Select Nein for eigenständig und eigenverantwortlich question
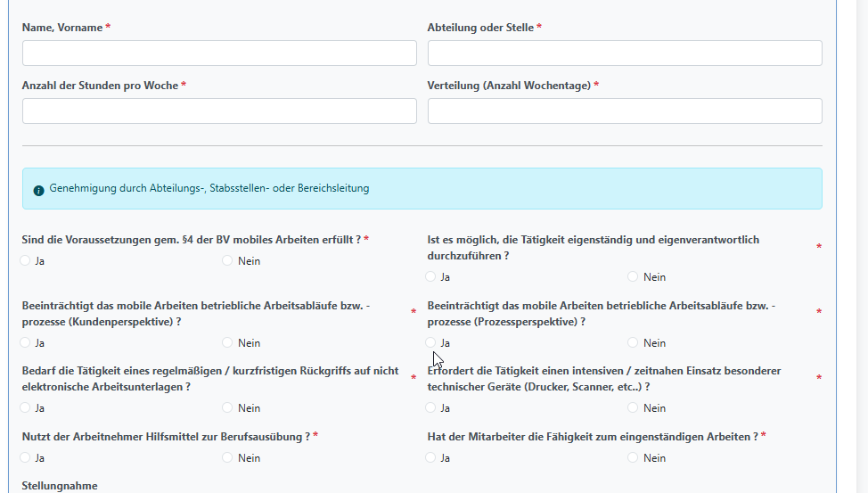 click(633, 276)
